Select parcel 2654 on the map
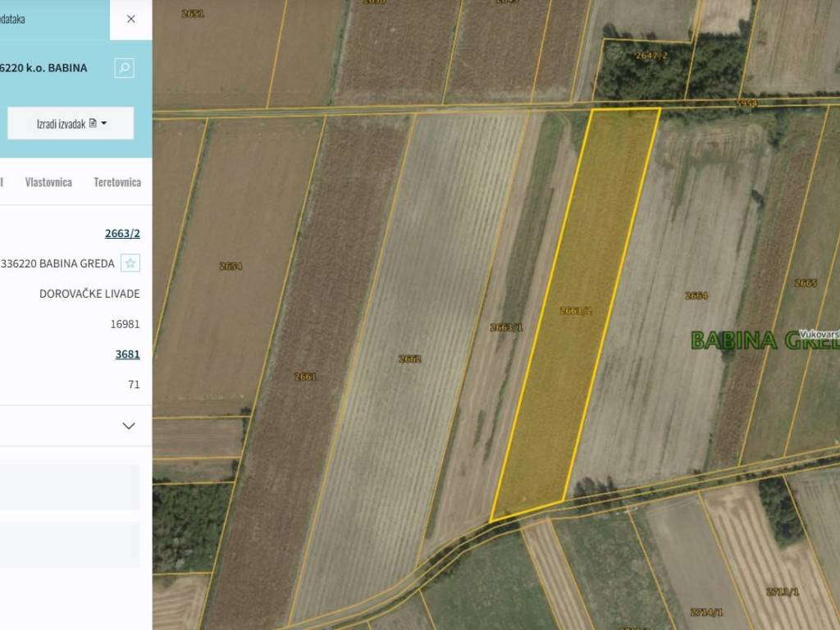840x630 pixels. [231, 266]
